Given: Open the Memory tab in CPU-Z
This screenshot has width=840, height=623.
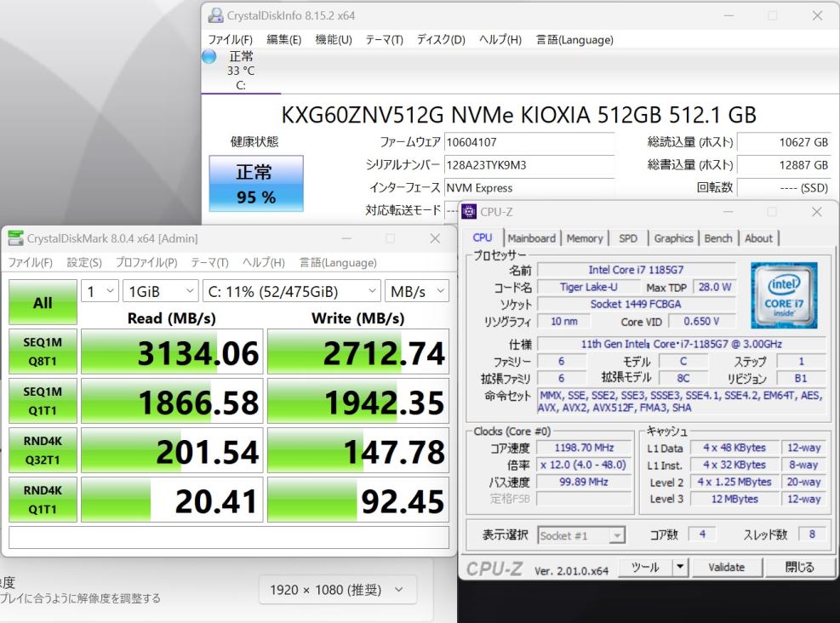Looking at the screenshot, I should (585, 238).
